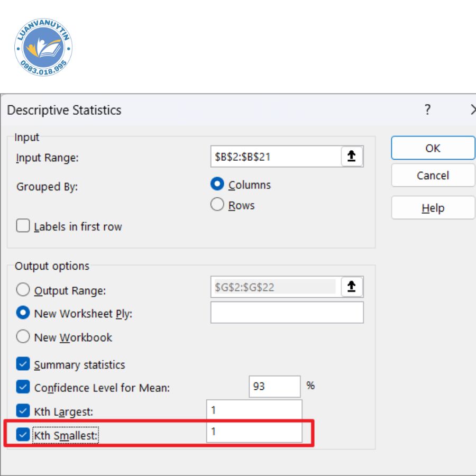Click the Input Range text field

coord(275,157)
